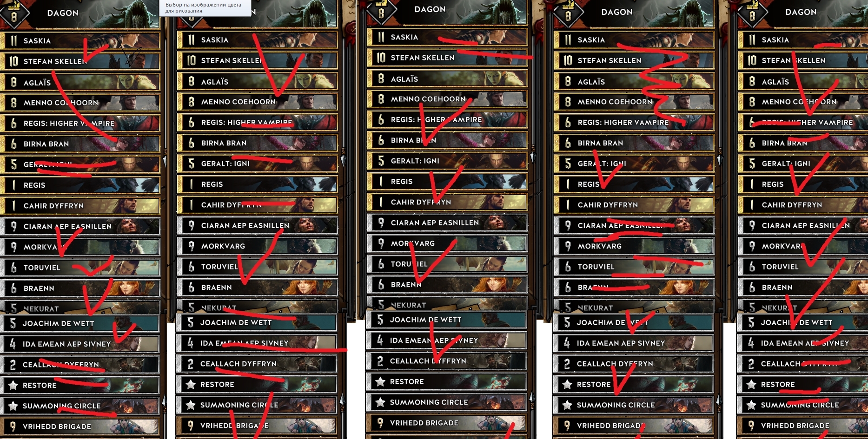The image size is (868, 439).
Task: Click the Dagon leader crown badge in fifth deck
Action: (752, 13)
